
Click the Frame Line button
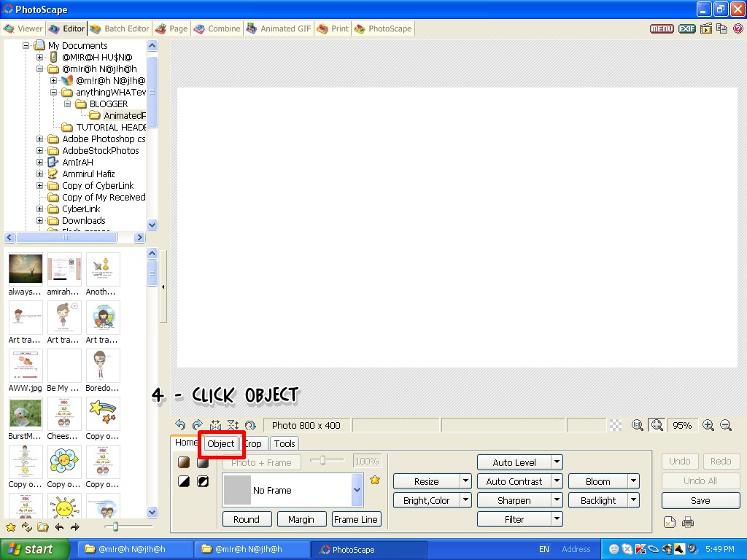pos(356,519)
